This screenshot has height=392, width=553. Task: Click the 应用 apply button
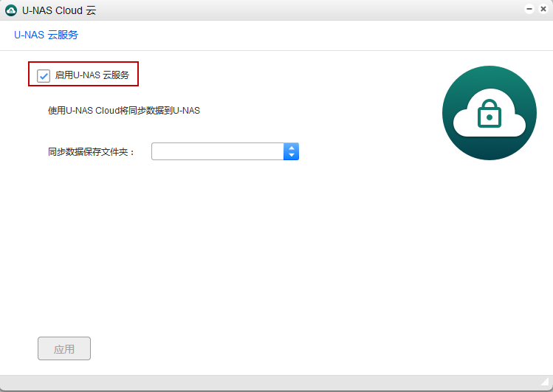[64, 348]
